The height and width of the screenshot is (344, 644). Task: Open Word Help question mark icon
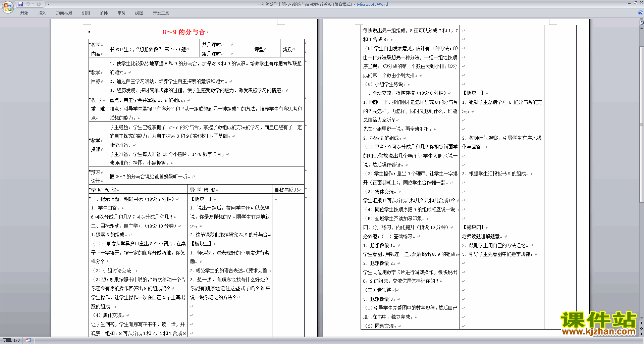tap(641, 13)
